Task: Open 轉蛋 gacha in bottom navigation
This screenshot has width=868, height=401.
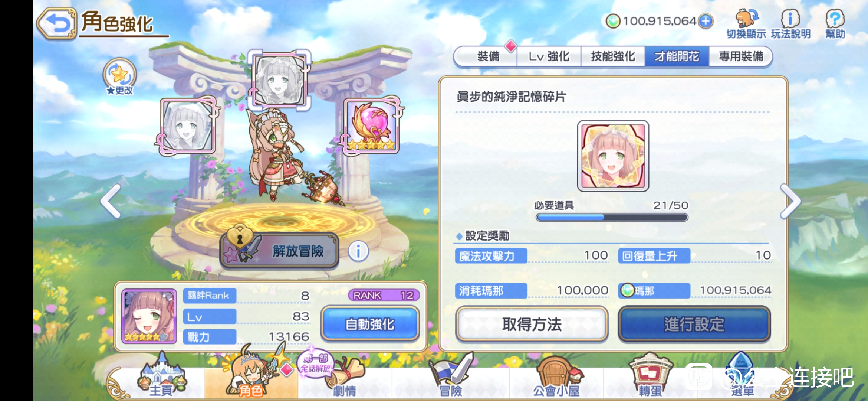Action: (650, 376)
